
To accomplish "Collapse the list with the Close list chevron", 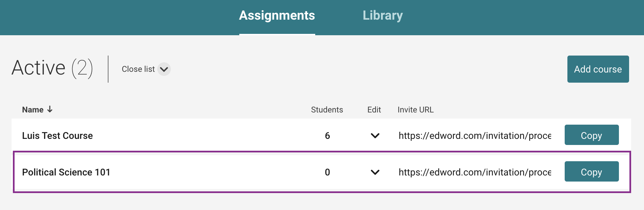I will 164,69.
